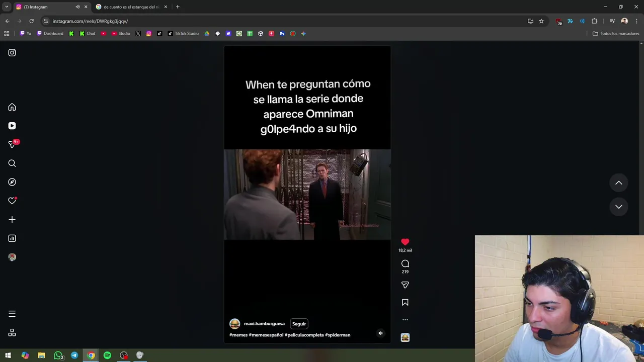Go back to the previous page
Viewport: 644px width, 362px height.
click(7, 21)
